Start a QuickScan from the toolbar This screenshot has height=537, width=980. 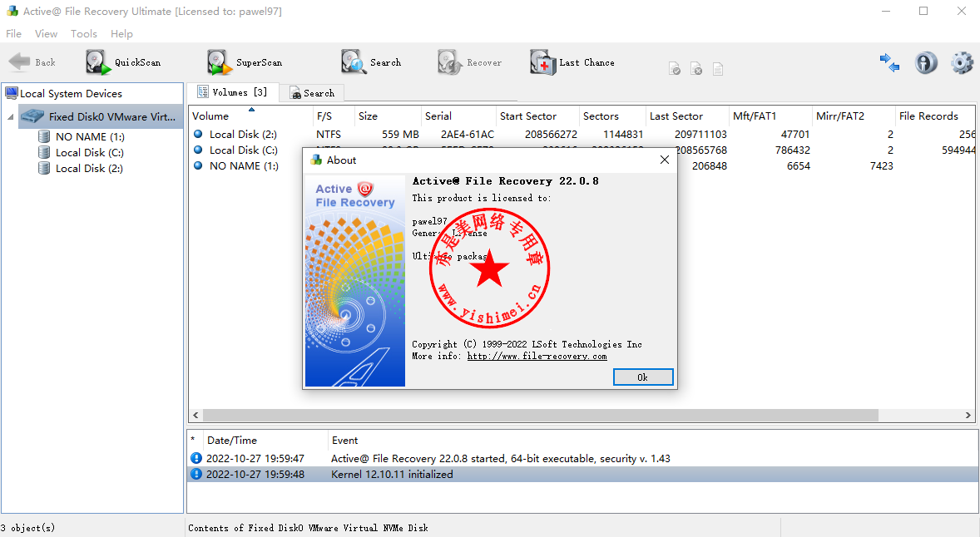point(123,62)
